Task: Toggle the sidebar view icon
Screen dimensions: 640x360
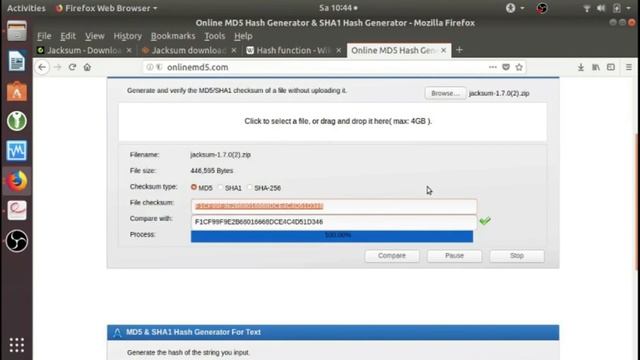Action: coord(611,67)
